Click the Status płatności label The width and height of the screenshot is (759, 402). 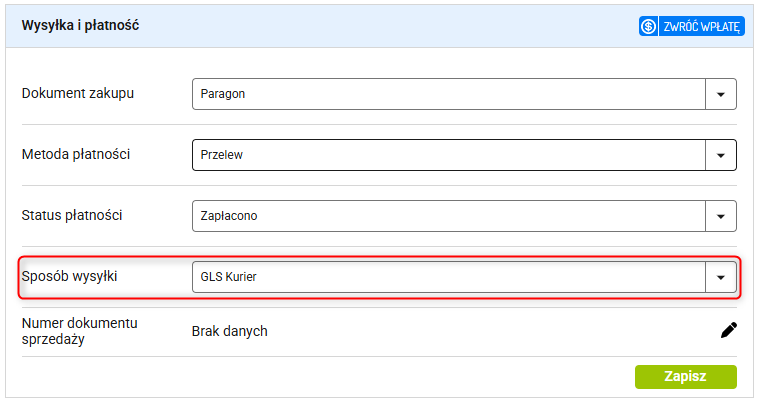click(x=72, y=215)
